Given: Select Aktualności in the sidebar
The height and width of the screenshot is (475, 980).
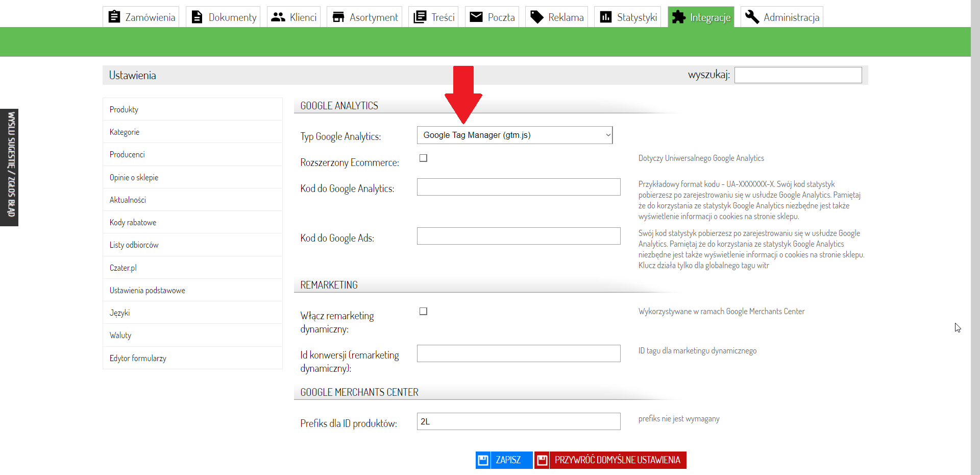Looking at the screenshot, I should point(192,200).
